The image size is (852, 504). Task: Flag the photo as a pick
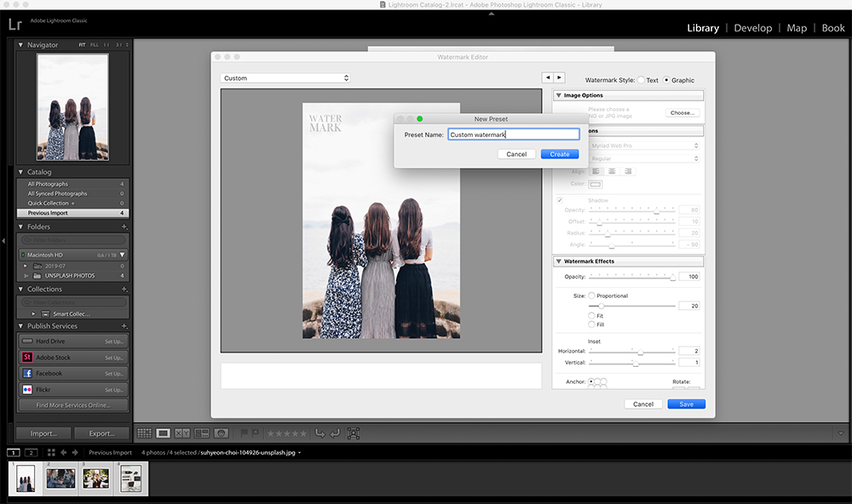244,432
